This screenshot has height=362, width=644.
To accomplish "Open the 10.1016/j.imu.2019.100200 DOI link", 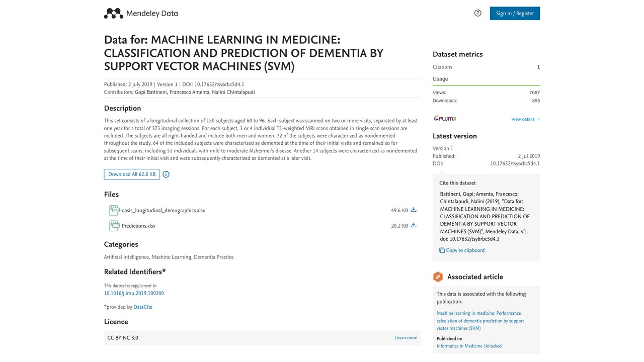I will 134,294.
